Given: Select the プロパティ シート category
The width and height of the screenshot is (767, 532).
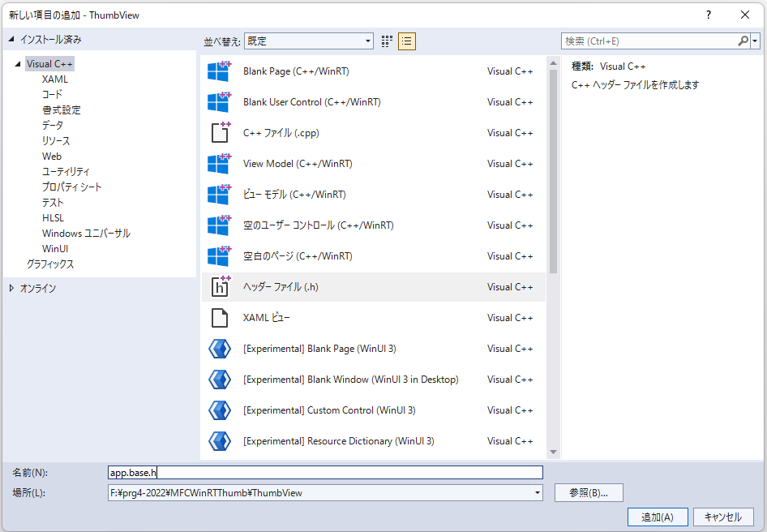Looking at the screenshot, I should (72, 187).
